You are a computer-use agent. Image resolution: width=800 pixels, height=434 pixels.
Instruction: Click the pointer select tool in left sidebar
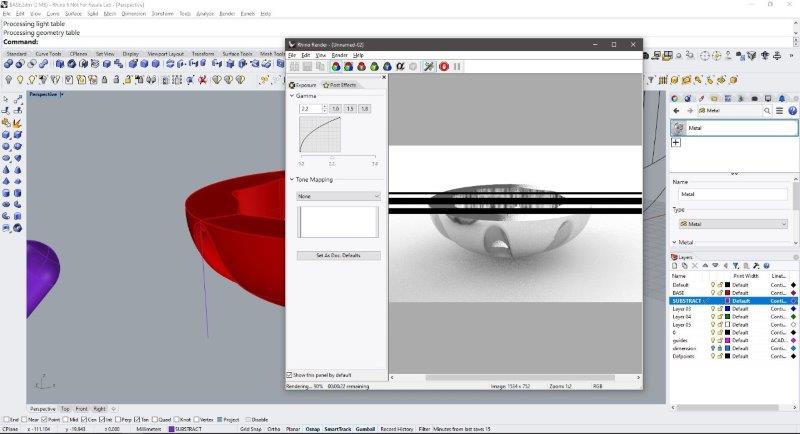(6, 99)
